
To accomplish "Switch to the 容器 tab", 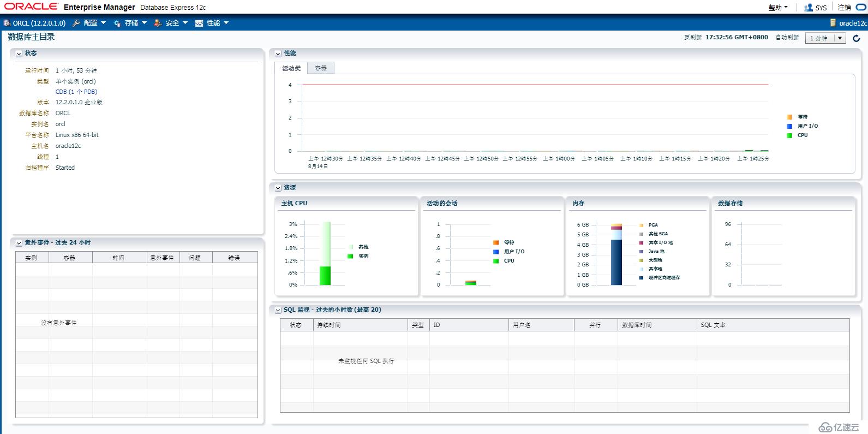I will pyautogui.click(x=321, y=68).
